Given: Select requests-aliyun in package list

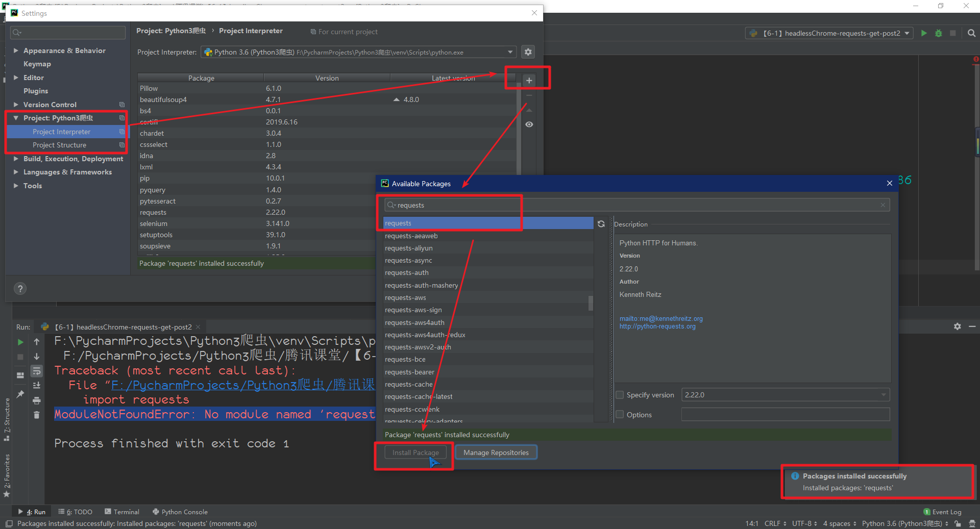Looking at the screenshot, I should click(487, 248).
